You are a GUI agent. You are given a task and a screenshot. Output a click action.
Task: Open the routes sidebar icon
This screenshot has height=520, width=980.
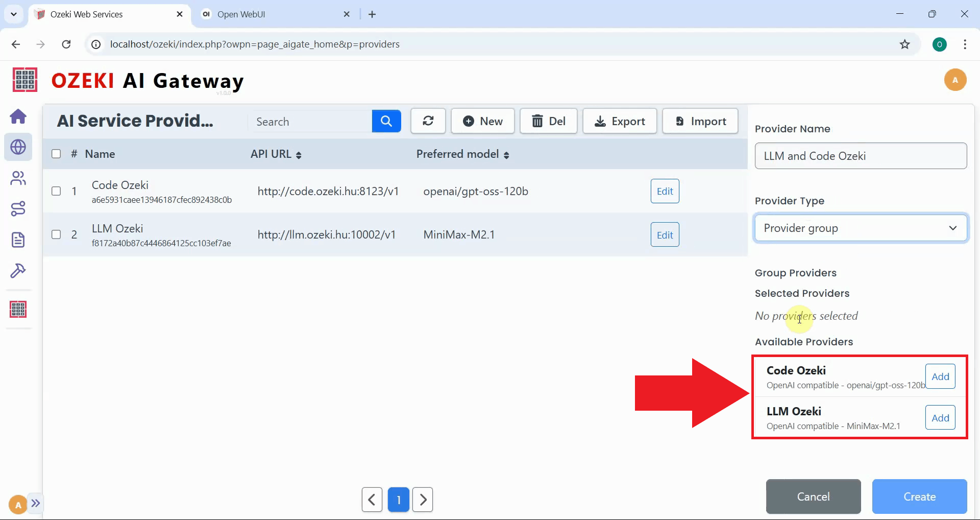click(x=18, y=209)
